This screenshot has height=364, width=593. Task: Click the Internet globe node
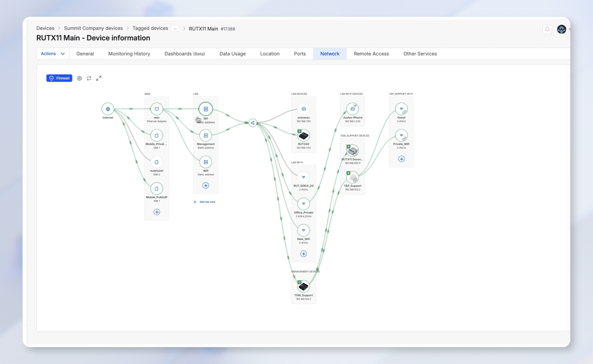tap(108, 109)
